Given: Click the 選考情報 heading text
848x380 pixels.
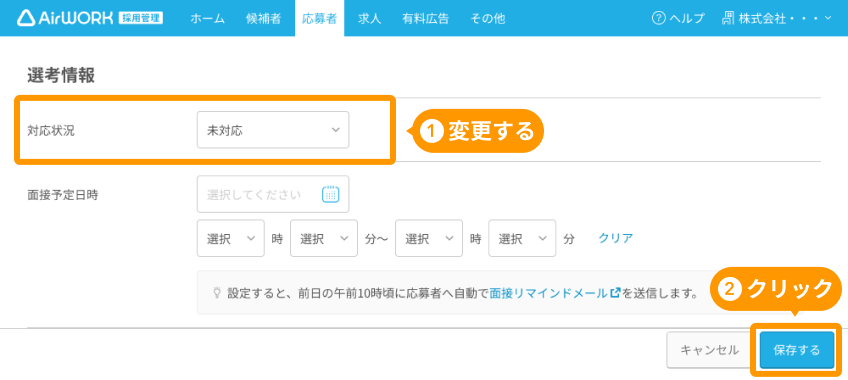Looking at the screenshot, I should point(61,76).
